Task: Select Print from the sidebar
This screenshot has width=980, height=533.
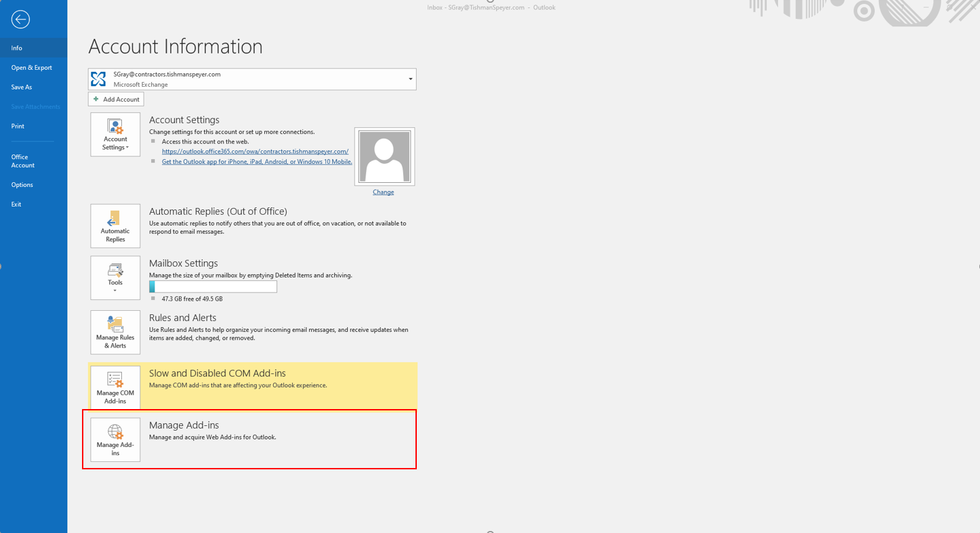Action: (x=18, y=126)
